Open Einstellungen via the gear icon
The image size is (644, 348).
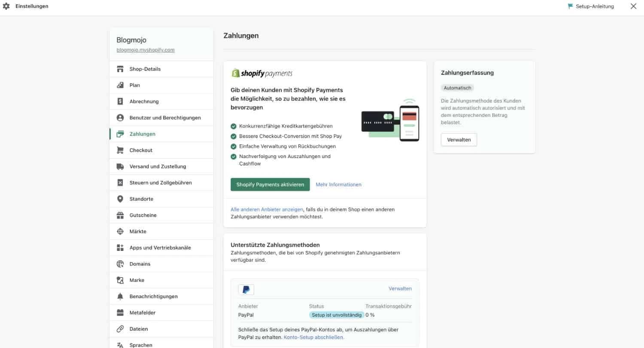[6, 6]
